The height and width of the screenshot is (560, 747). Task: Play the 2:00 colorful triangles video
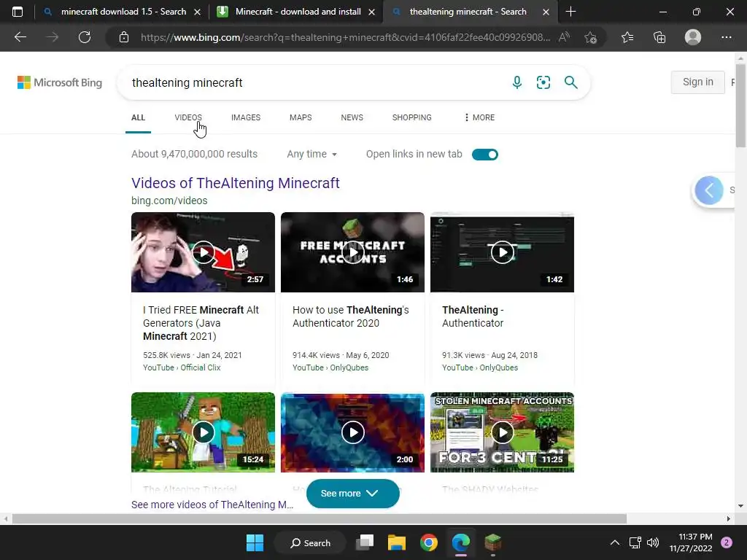tap(352, 432)
